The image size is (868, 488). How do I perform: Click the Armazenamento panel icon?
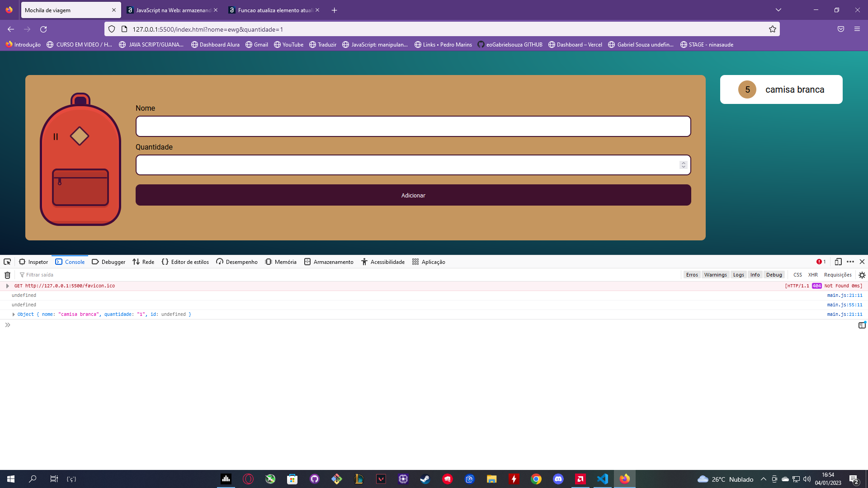pos(307,262)
